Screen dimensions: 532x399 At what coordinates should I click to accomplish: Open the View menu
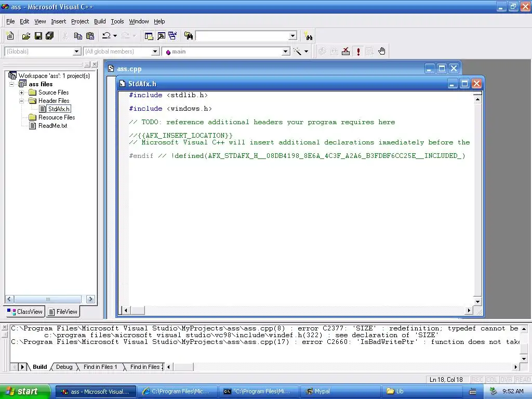click(40, 21)
